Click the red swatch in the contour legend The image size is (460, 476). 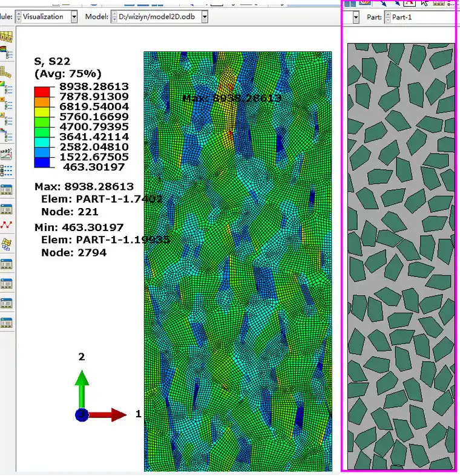coord(42,91)
